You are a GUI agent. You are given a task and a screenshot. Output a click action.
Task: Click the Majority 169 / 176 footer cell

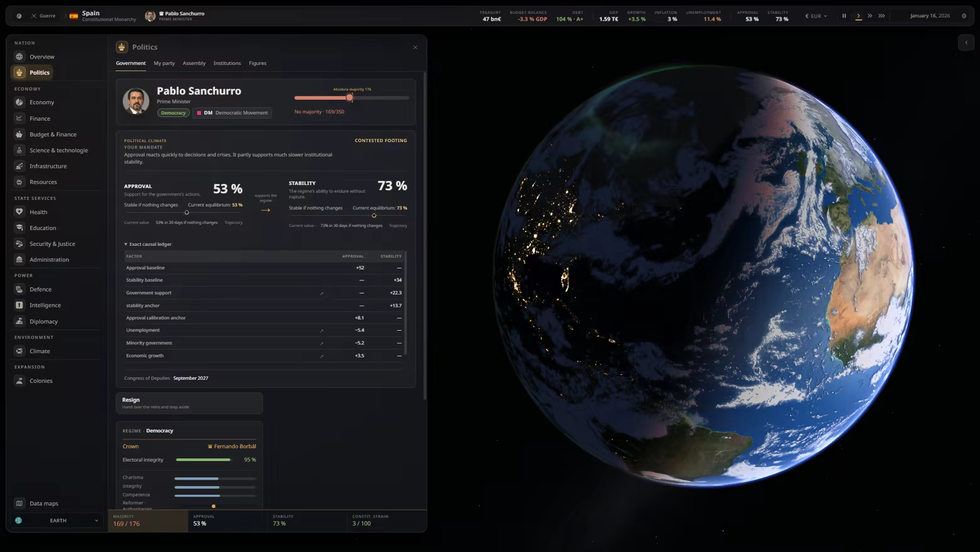tap(148, 521)
